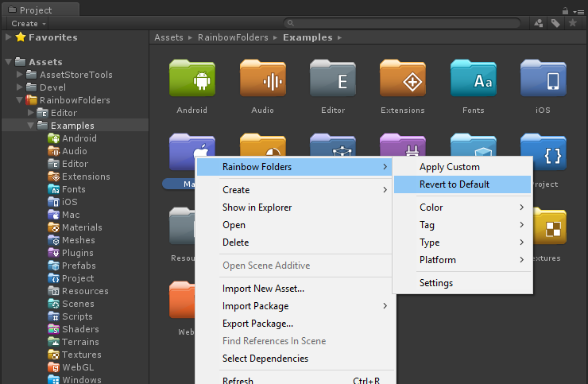Collapse the Assets root folder
Image resolution: width=588 pixels, height=384 pixels.
[x=8, y=61]
